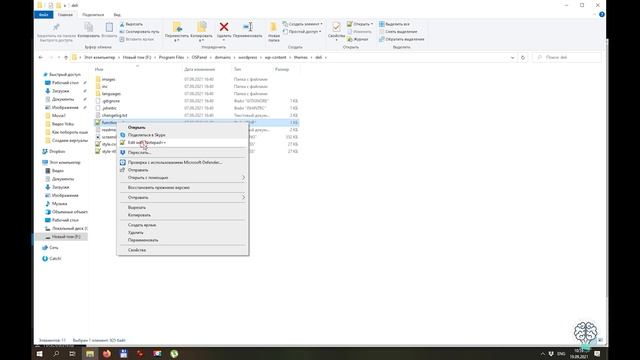The height and width of the screenshot is (360, 640).
Task: Click the Up one level arrow
Action: pyautogui.click(x=66, y=58)
